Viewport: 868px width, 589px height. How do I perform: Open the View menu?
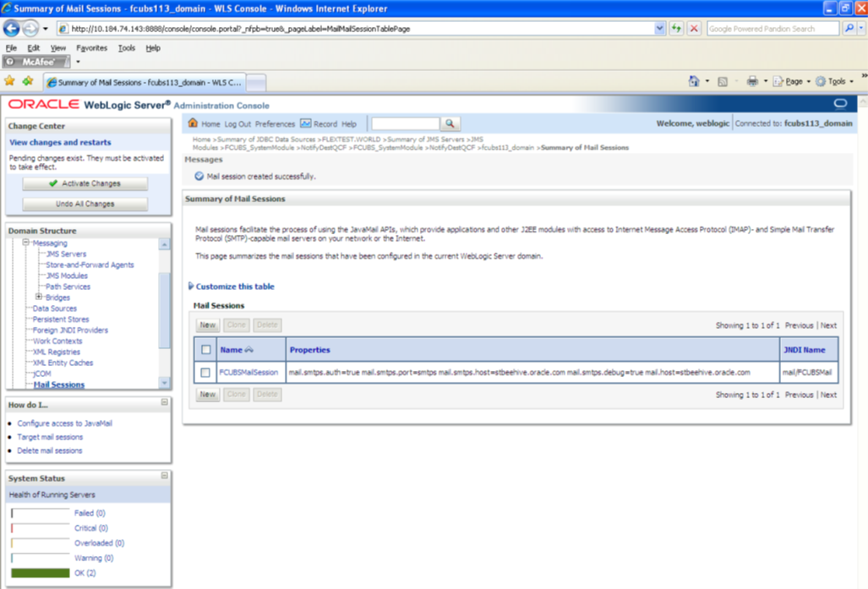point(58,48)
